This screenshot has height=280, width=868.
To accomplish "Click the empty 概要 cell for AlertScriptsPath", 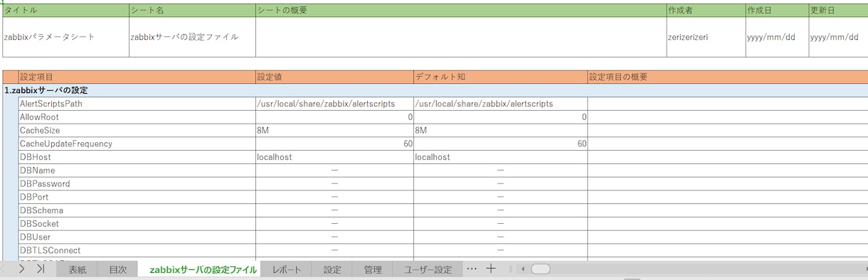I will coord(728,104).
